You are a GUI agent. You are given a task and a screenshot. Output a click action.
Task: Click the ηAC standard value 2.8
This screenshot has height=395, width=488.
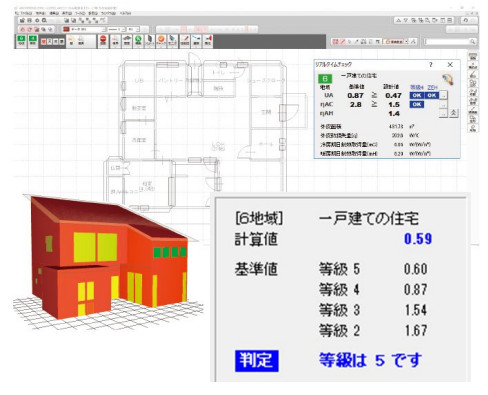(x=356, y=105)
